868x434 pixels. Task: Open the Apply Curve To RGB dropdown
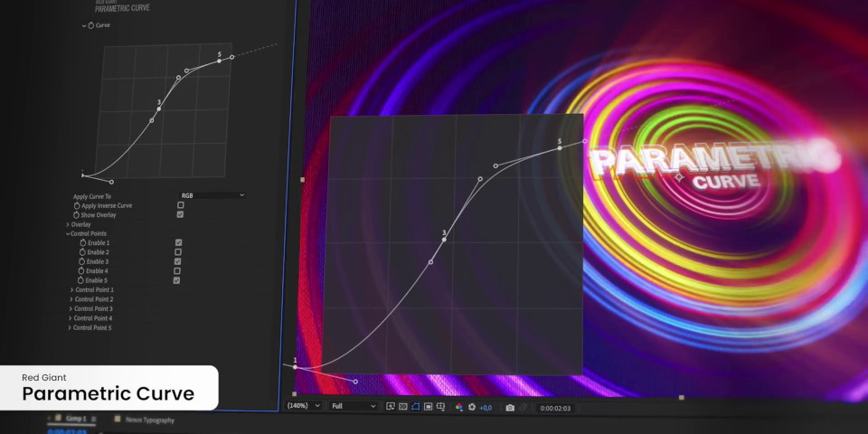pyautogui.click(x=212, y=195)
